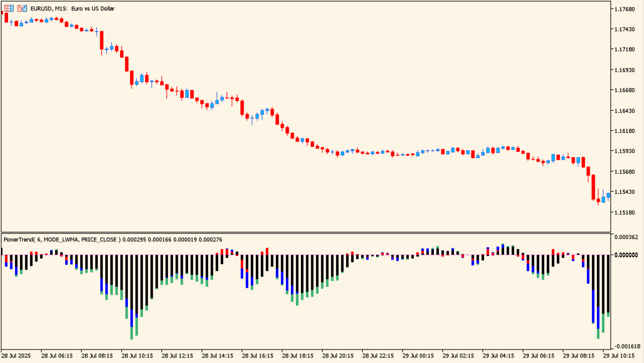644x363 pixels.
Task: Click the 28 Jul 2025 date label
Action: [16, 356]
